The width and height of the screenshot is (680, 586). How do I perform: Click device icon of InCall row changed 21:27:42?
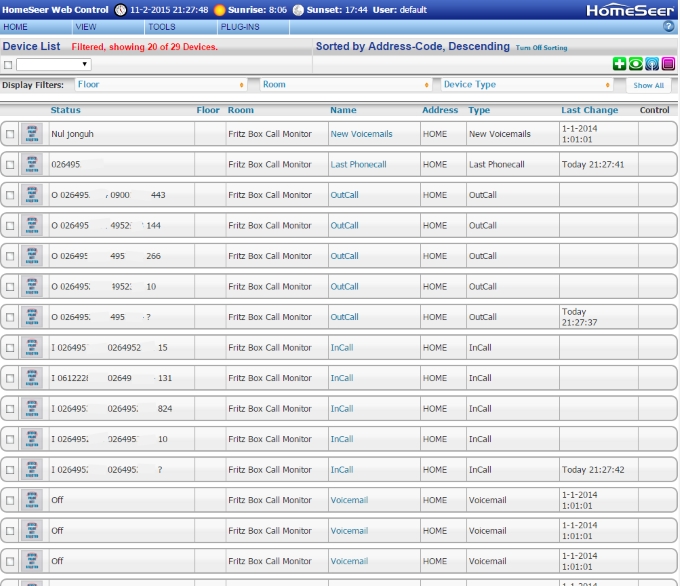click(x=32, y=469)
